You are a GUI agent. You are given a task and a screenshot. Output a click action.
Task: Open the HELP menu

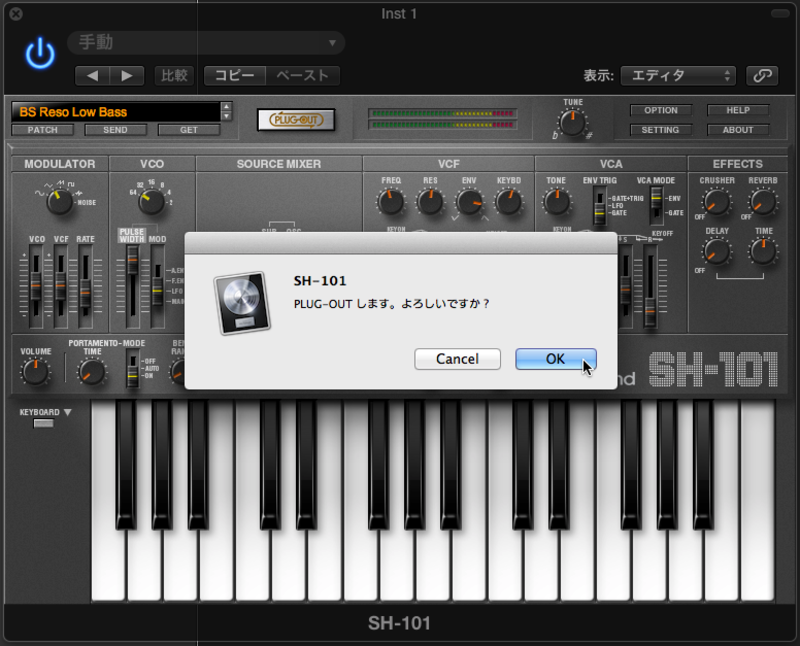(738, 110)
